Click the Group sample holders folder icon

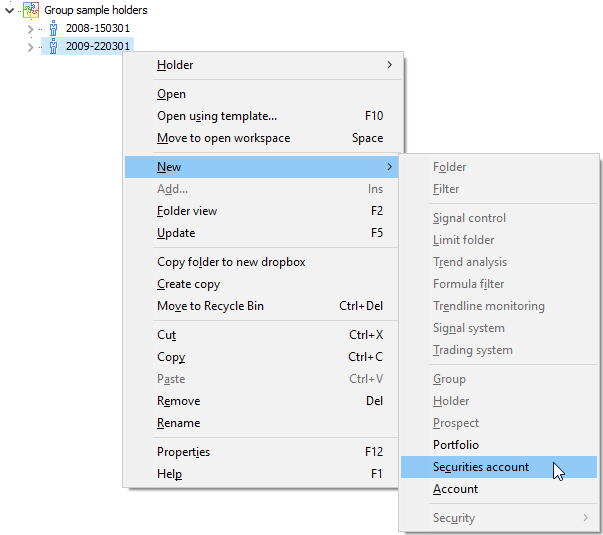coord(31,10)
